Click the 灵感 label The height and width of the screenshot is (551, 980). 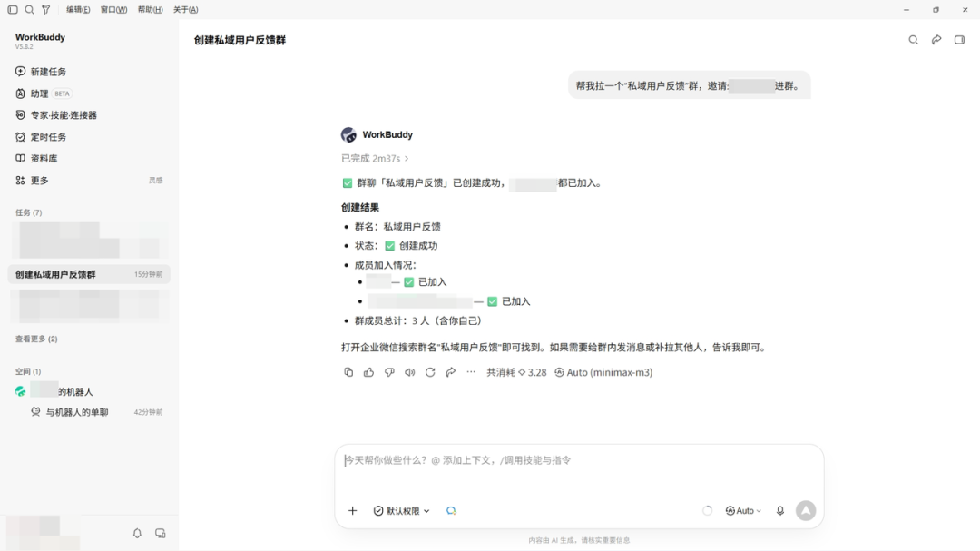156,180
